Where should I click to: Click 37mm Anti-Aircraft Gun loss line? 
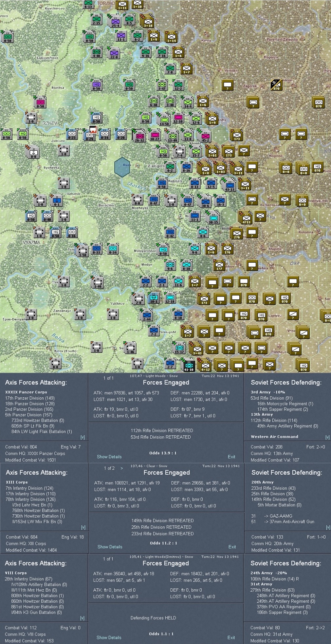[283, 521]
